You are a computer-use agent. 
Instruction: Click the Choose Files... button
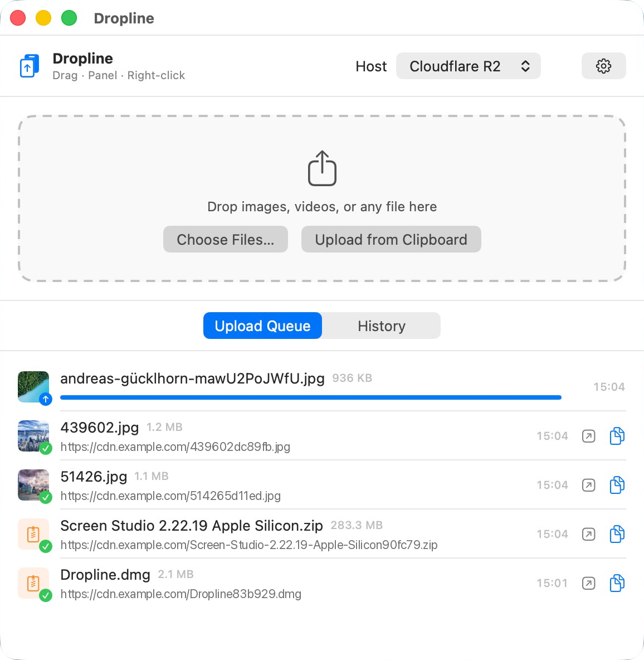tap(226, 240)
